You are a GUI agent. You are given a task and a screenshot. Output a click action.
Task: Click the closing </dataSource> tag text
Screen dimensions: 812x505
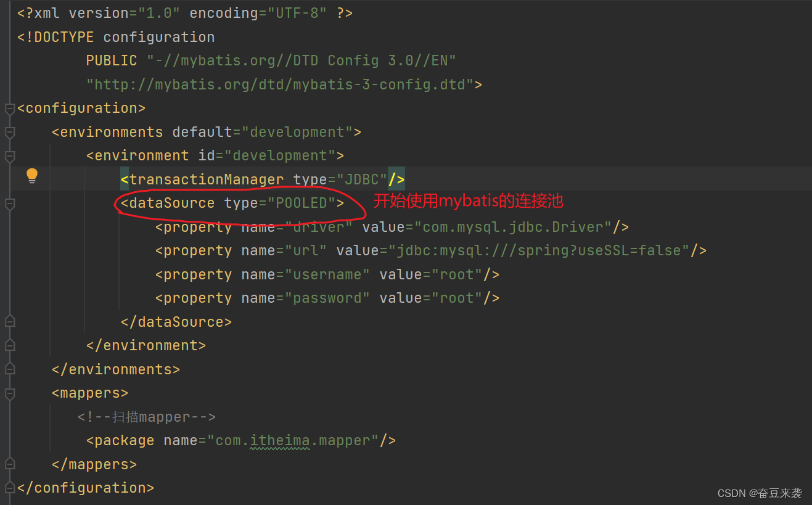click(176, 322)
